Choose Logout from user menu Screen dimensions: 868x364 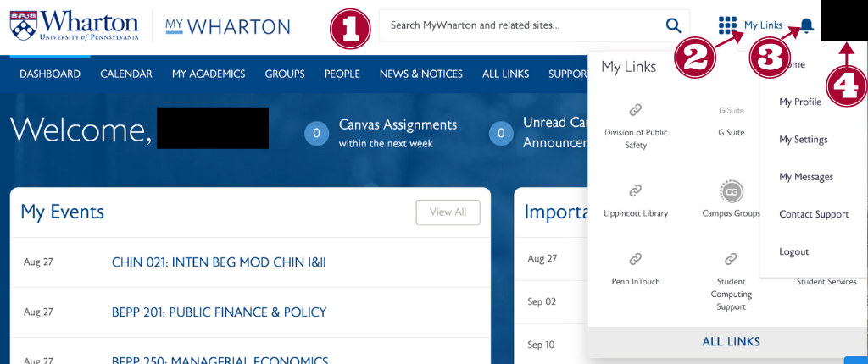[x=793, y=251]
